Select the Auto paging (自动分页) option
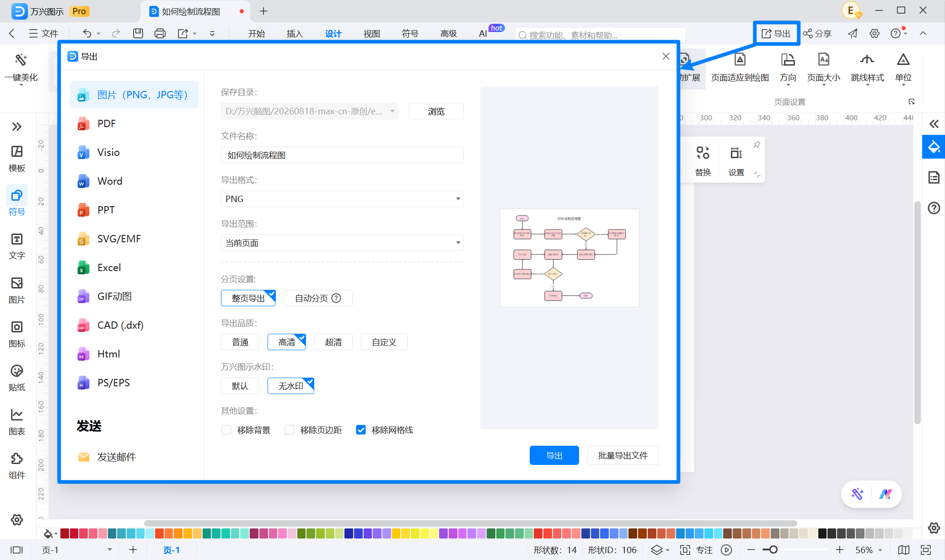 (x=318, y=298)
